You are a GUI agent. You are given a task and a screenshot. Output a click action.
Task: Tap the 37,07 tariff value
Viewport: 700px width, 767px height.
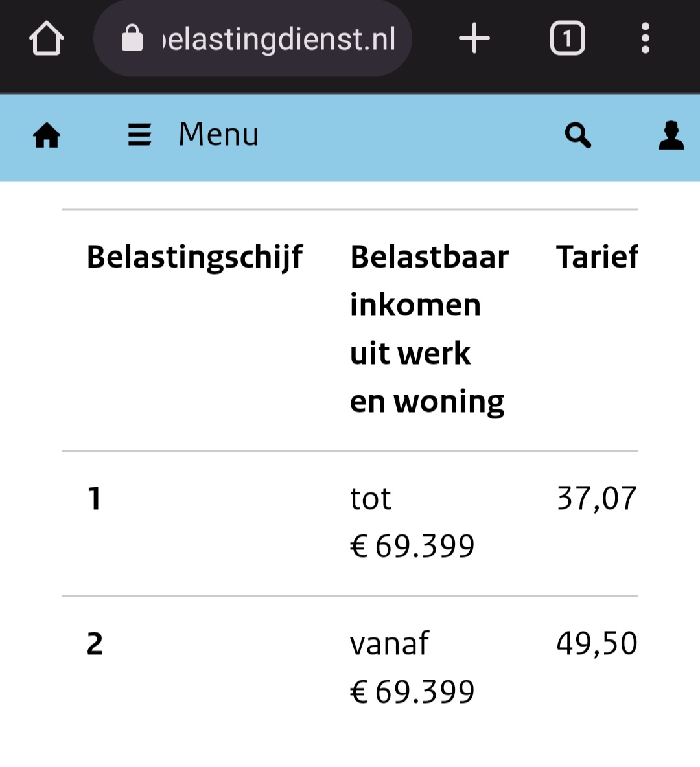coord(596,499)
